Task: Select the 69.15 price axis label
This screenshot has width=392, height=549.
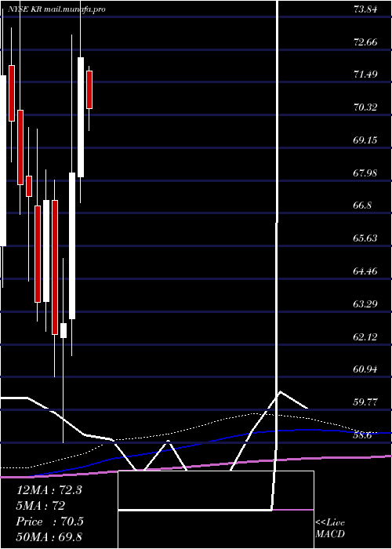Action: (x=365, y=140)
